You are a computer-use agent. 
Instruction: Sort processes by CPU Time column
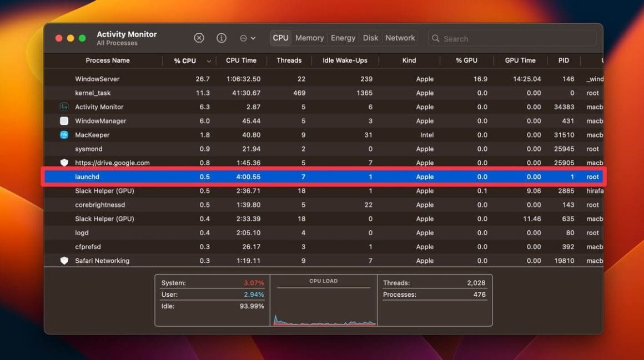point(241,60)
